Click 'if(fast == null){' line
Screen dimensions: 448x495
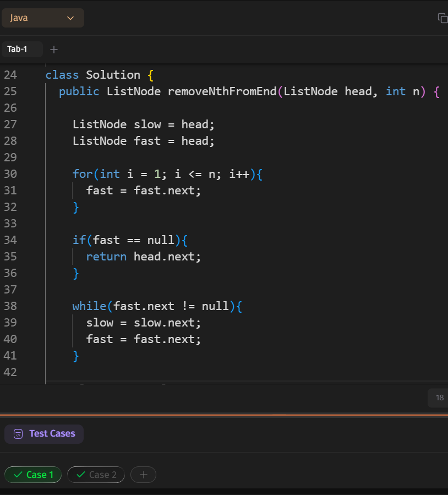coord(130,240)
